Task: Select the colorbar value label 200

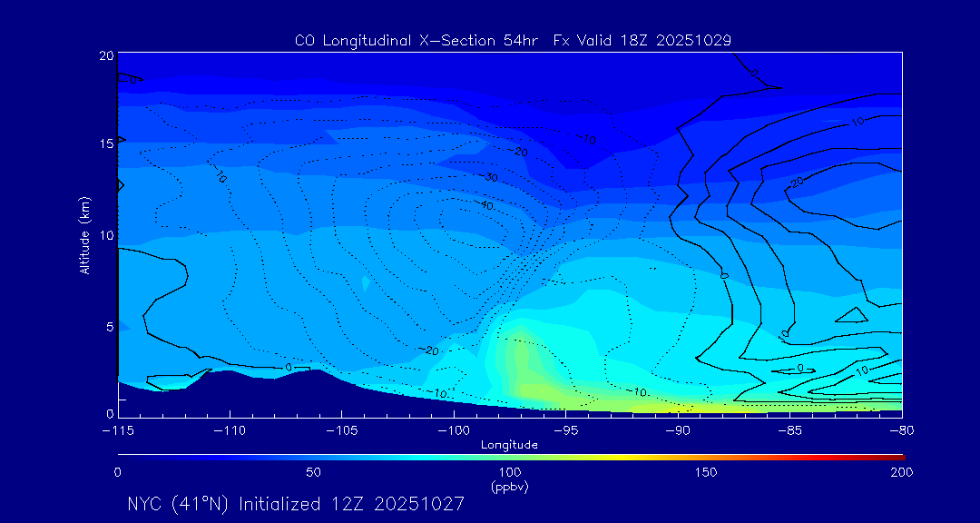Action: pos(901,472)
